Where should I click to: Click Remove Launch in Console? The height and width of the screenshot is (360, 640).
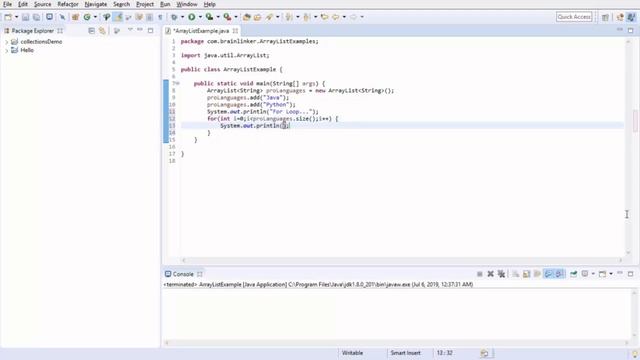pos(491,274)
